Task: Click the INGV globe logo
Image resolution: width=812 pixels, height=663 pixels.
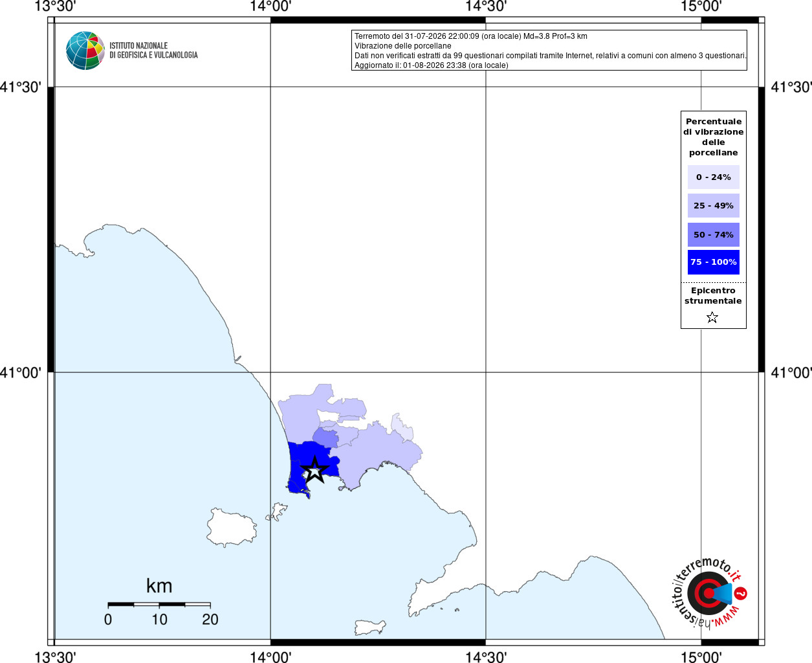Action: pyautogui.click(x=85, y=51)
